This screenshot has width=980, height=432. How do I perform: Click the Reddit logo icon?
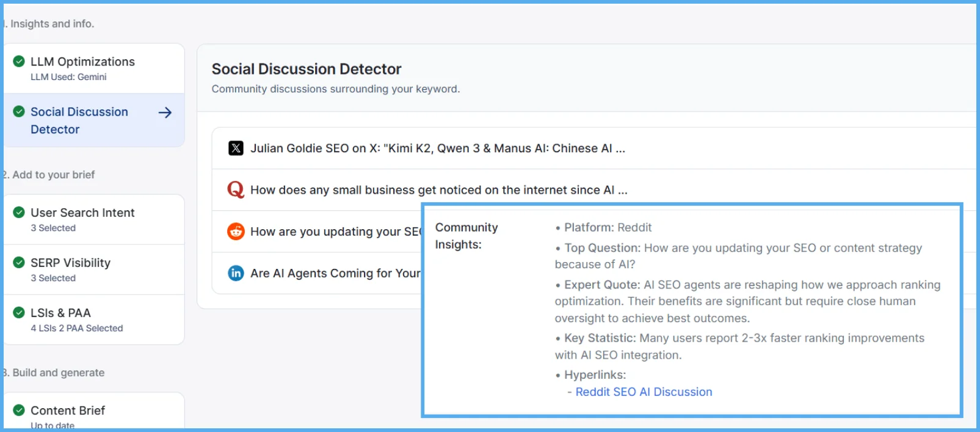click(236, 232)
